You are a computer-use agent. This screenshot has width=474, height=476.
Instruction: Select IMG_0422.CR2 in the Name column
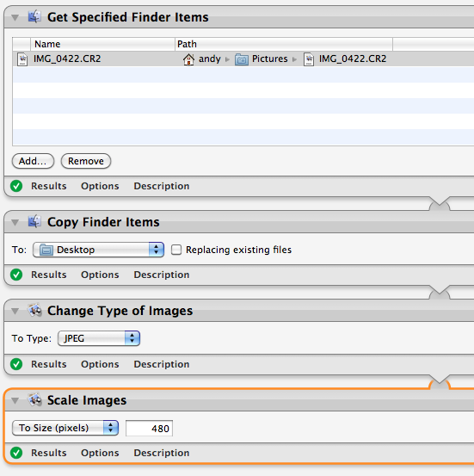[x=67, y=59]
